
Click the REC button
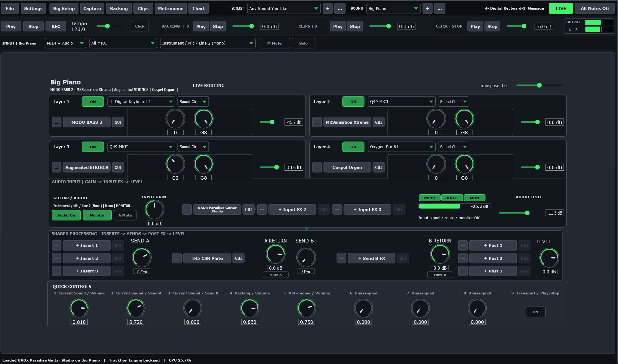click(56, 26)
